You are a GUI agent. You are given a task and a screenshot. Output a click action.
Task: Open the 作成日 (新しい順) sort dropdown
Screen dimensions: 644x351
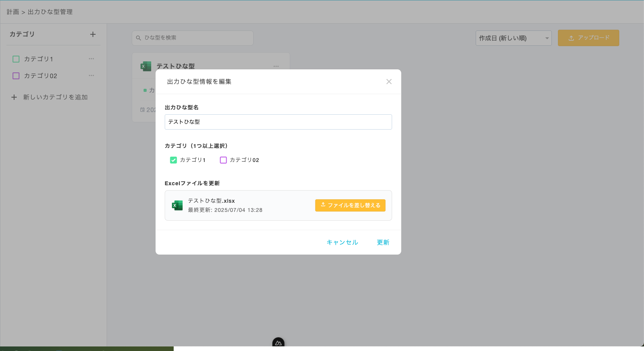tap(513, 38)
